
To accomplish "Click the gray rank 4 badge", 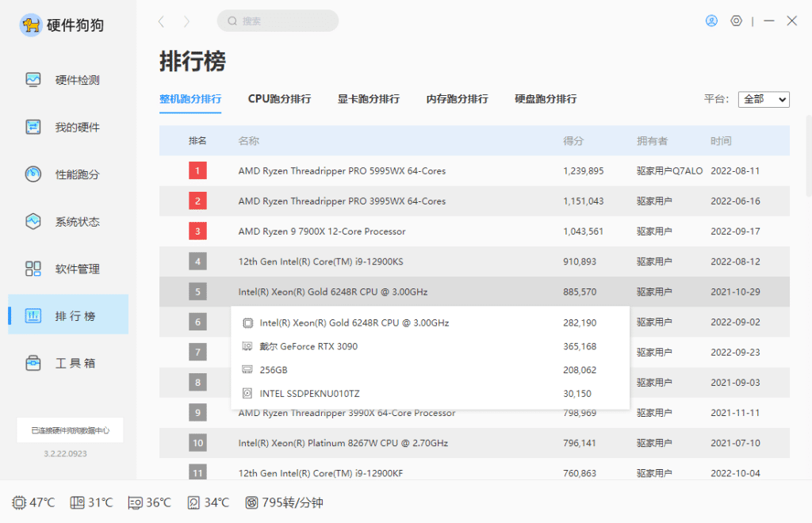I will (x=197, y=261).
